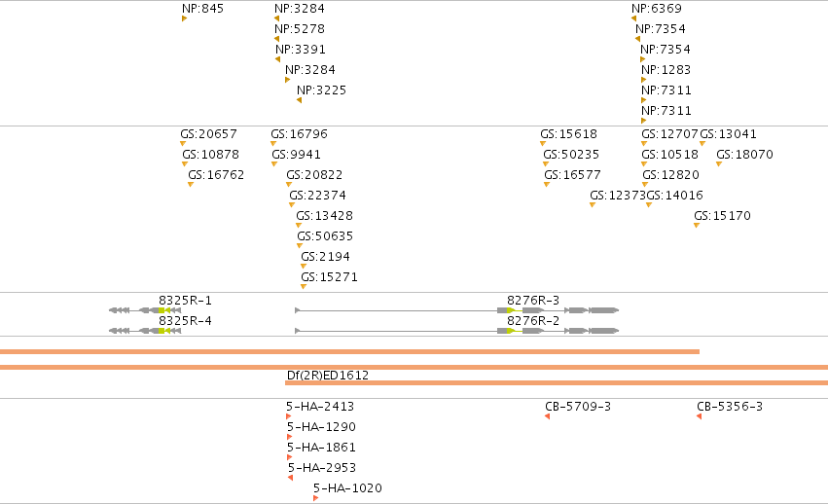Select the GS:20657 insertion
This screenshot has height=504, width=828.
(x=208, y=134)
